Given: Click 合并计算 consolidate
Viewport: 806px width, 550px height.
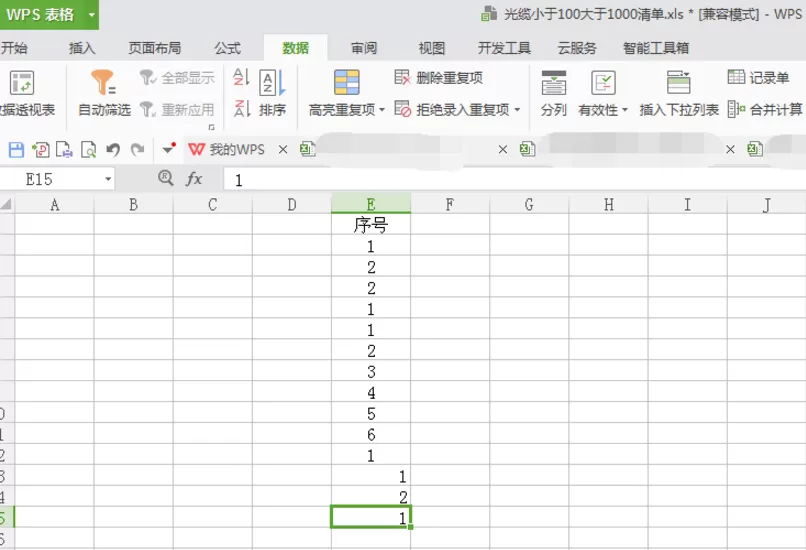Looking at the screenshot, I should click(765, 109).
